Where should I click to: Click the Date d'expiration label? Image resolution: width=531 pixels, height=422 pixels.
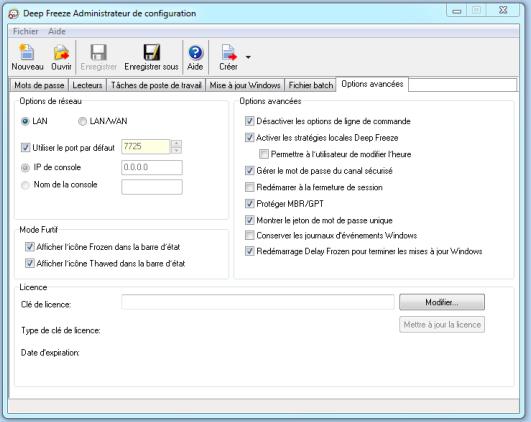(x=50, y=353)
